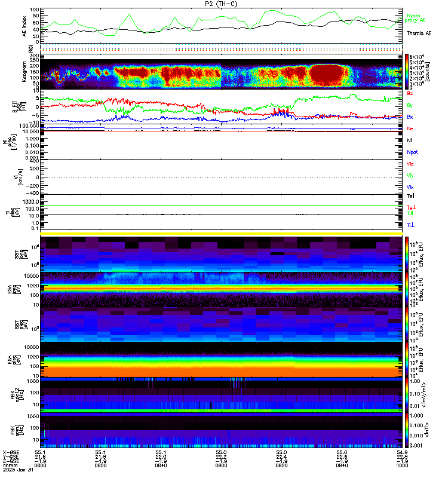Click the 0900 time tick label
This screenshot has width=448, height=478.
click(221, 465)
